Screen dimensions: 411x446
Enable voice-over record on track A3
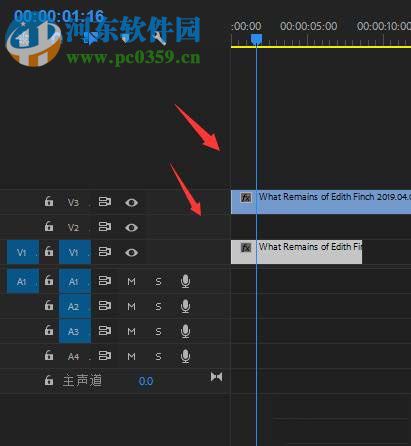(185, 331)
